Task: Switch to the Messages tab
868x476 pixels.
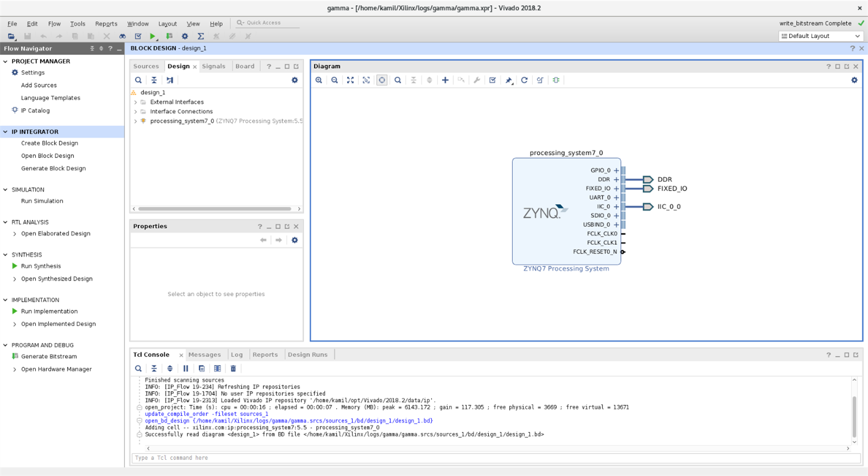Action: click(205, 355)
